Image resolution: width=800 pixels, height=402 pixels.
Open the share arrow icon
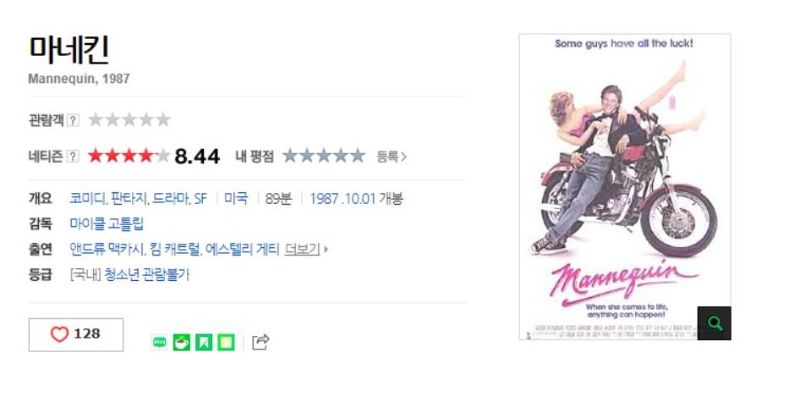[260, 341]
